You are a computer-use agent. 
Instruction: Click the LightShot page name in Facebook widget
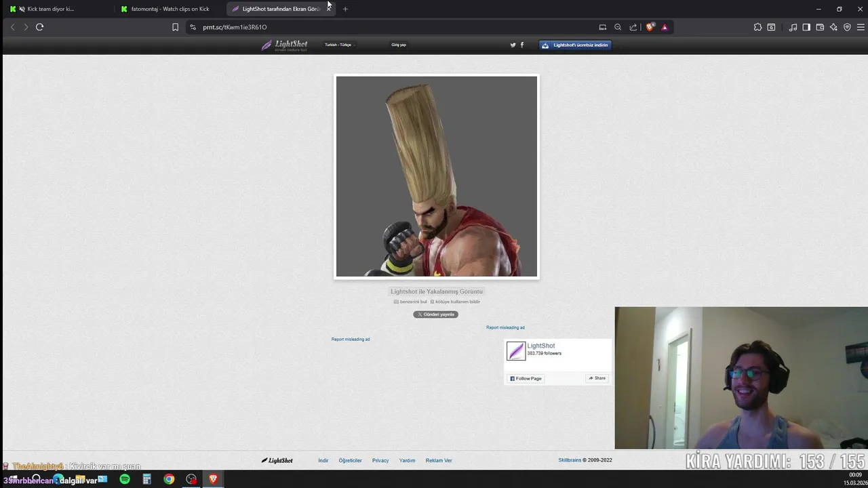(541, 346)
